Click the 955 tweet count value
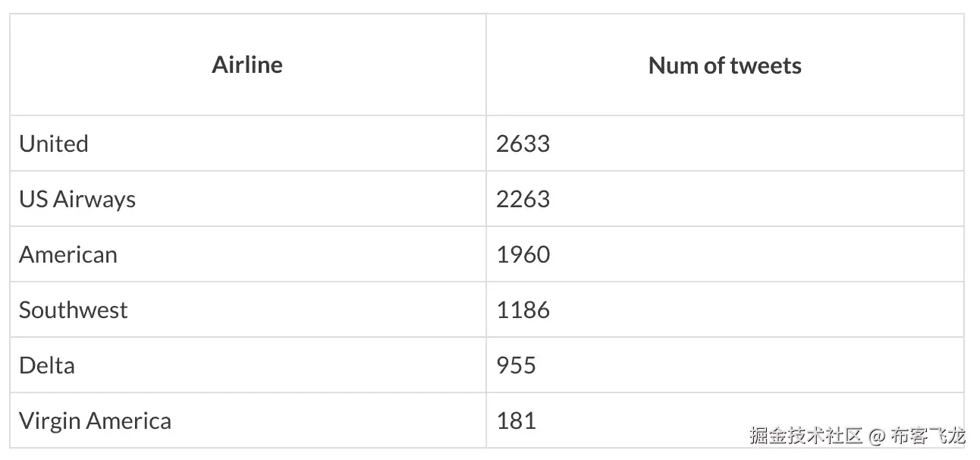This screenshot has height=460, width=980. [x=516, y=365]
